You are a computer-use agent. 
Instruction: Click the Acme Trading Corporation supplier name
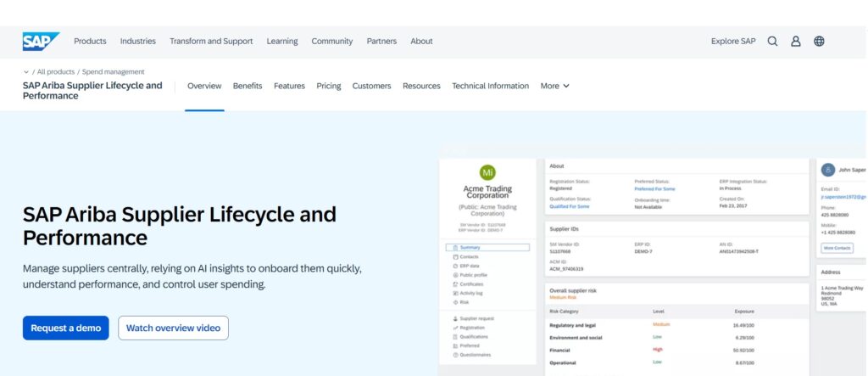487,192
